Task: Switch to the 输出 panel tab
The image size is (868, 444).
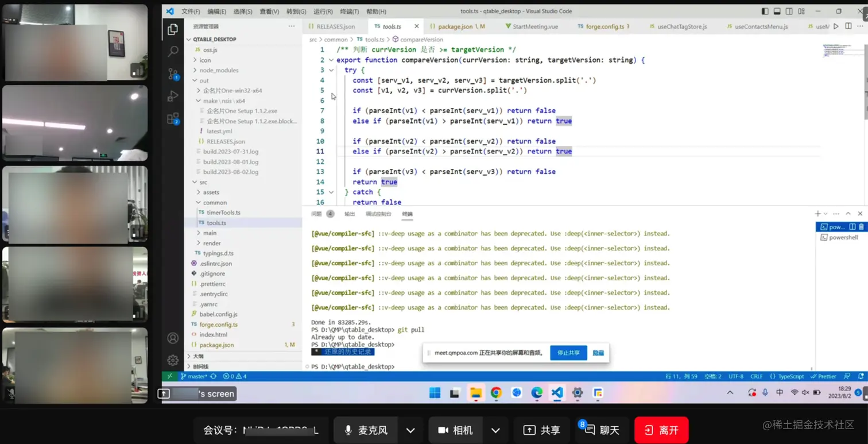Action: pos(350,214)
